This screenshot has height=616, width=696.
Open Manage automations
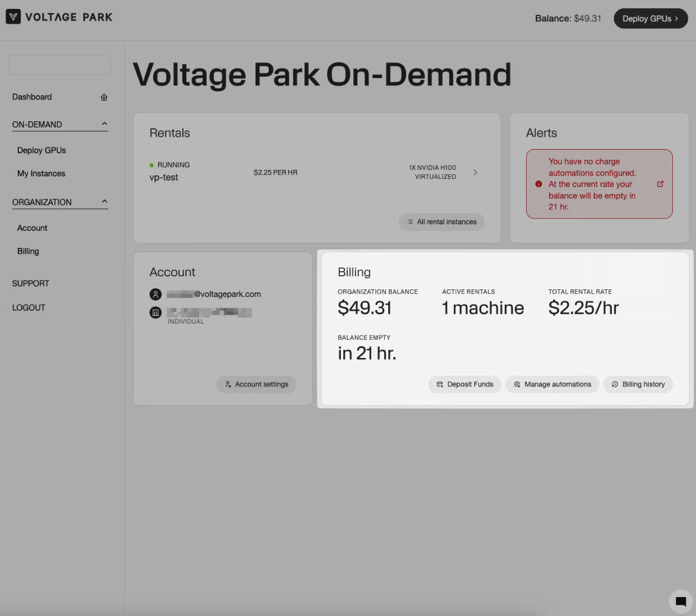click(x=552, y=384)
